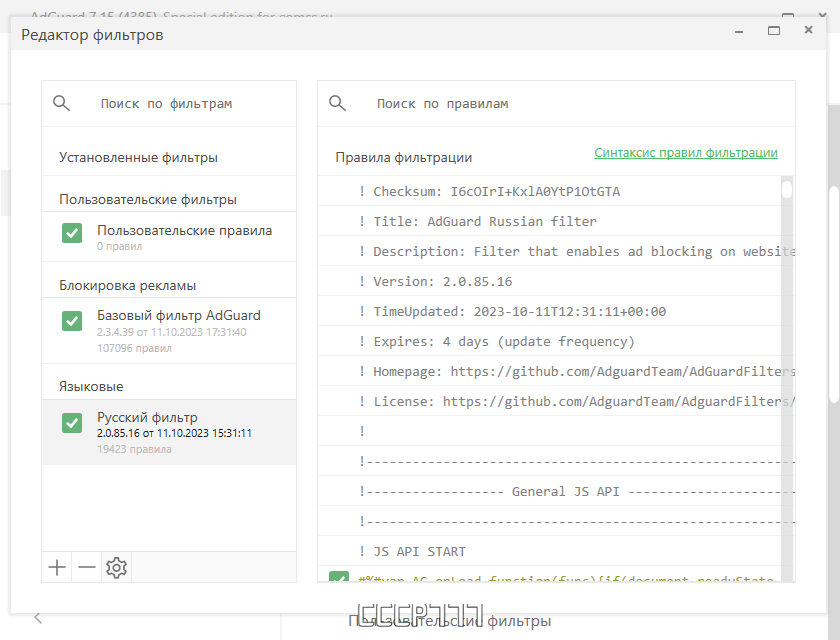
Task: Click the filter search magnifier icon
Action: (x=62, y=103)
